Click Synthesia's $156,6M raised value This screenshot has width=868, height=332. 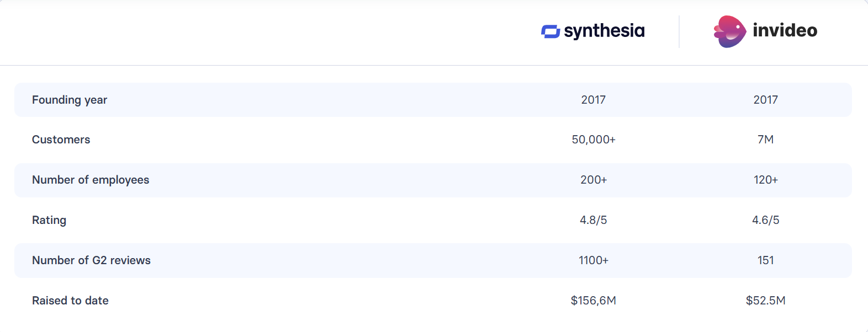pos(594,301)
